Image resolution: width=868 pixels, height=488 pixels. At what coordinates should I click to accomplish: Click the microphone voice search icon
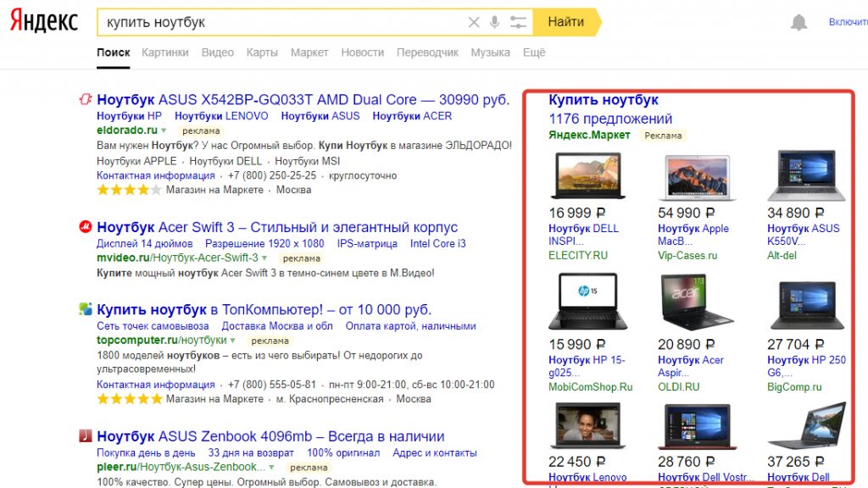click(x=495, y=22)
